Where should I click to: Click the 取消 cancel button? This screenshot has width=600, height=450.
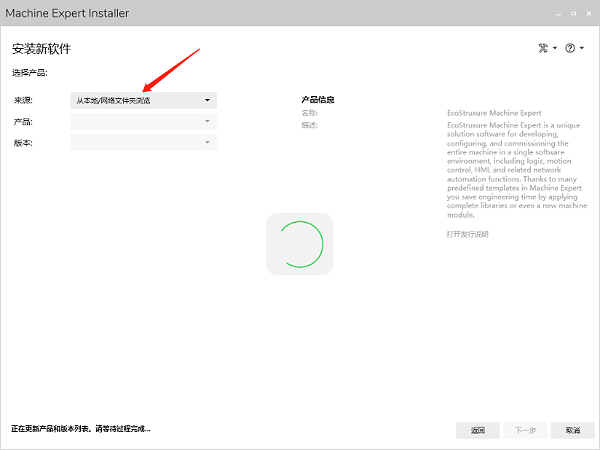click(572, 430)
